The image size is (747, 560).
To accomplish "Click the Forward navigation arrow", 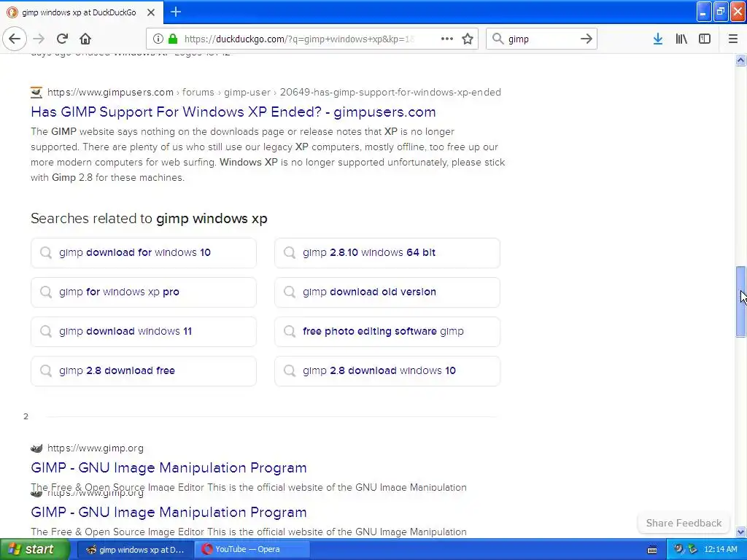I will tap(39, 39).
